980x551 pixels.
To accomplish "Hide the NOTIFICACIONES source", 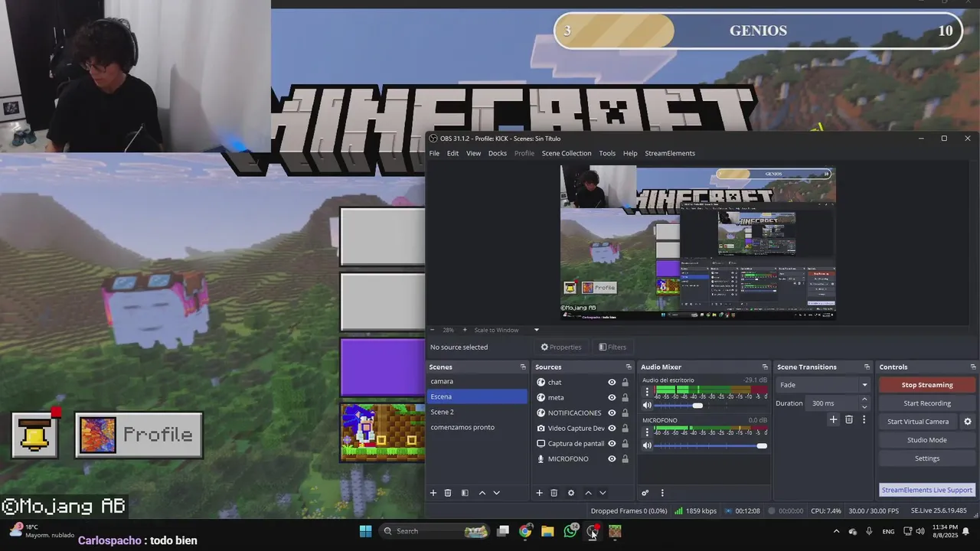I will 612,412.
